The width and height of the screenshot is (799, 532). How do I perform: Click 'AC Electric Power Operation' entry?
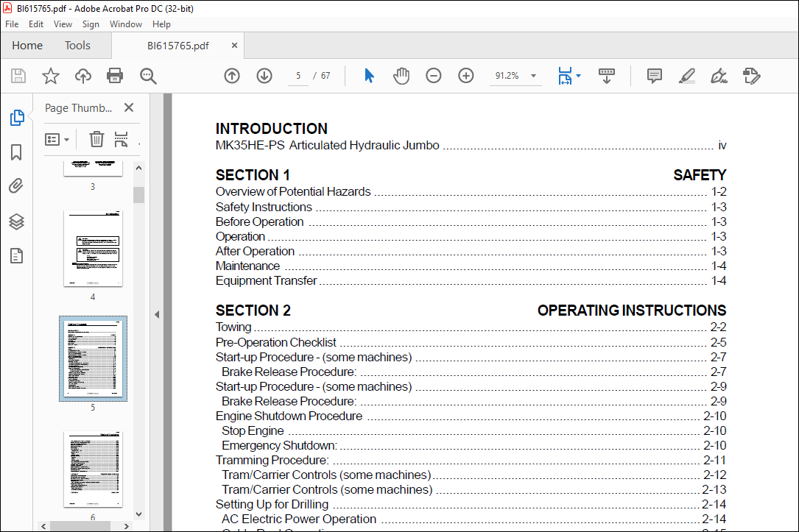pos(474,519)
